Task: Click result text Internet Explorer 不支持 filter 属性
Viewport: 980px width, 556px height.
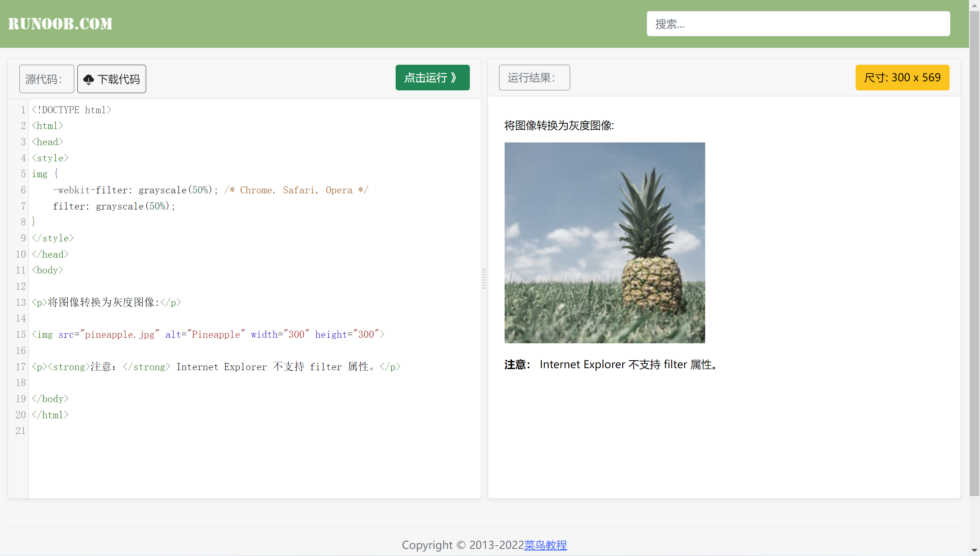Action: 629,365
